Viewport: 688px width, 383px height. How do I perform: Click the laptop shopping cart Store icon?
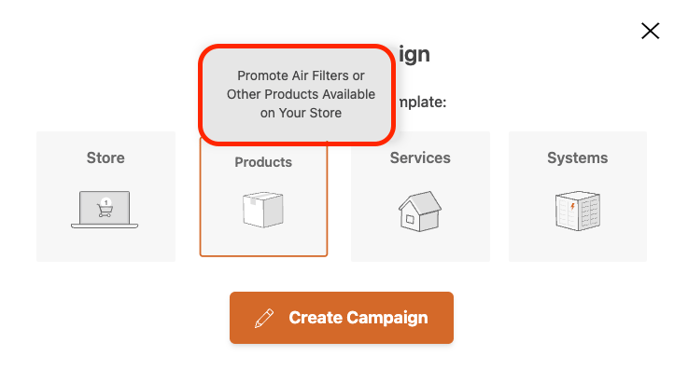(x=104, y=209)
